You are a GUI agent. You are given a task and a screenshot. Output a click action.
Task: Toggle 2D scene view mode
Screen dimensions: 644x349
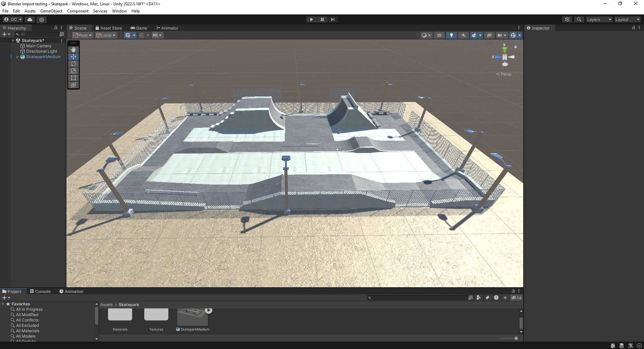[x=439, y=35]
